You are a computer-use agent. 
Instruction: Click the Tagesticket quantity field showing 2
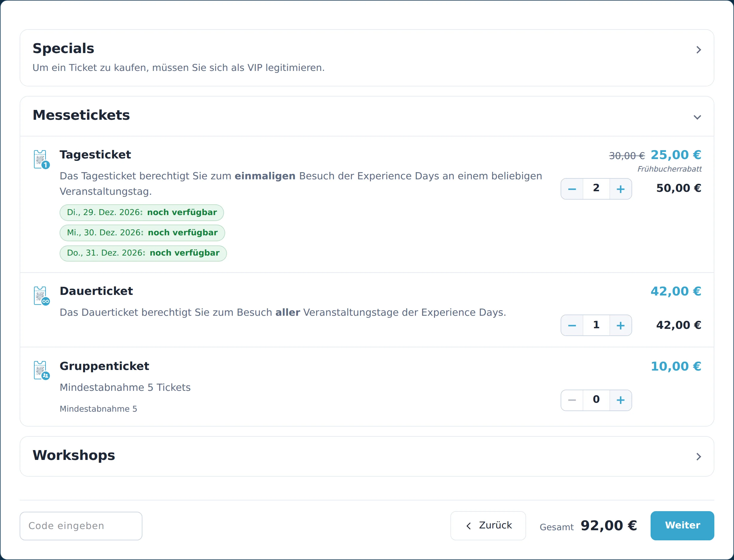tap(596, 189)
